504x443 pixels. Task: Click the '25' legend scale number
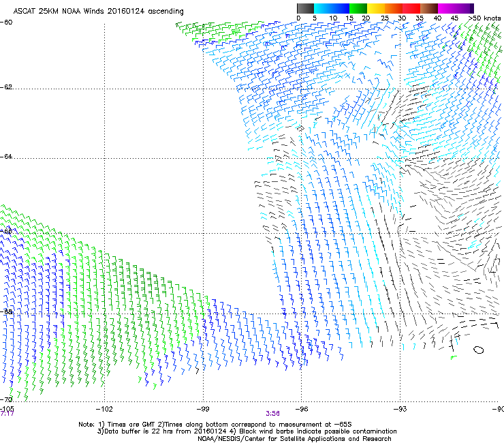click(385, 18)
